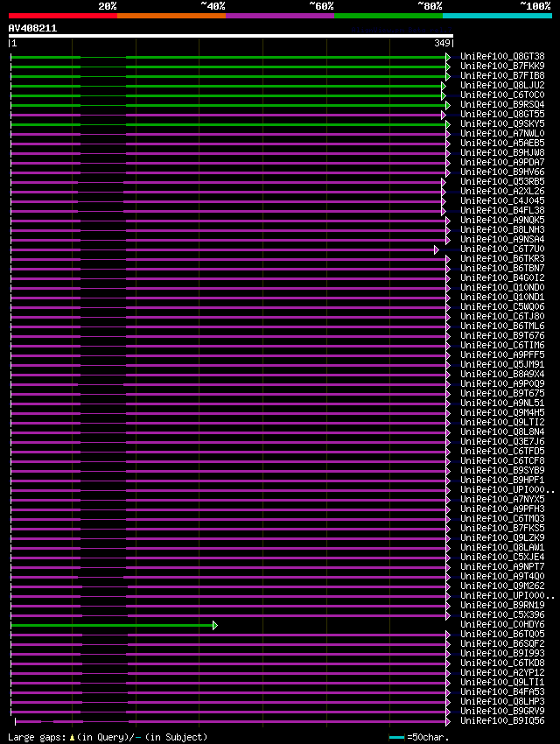The image size is (560, 744).
Task: Click the UniRef100_A7NYX5 label
Action: coord(502,499)
